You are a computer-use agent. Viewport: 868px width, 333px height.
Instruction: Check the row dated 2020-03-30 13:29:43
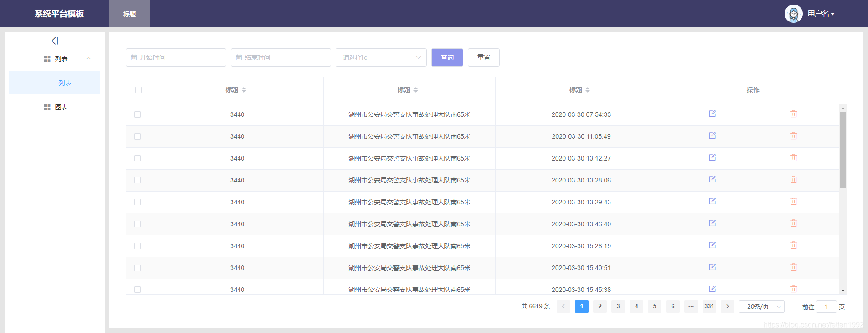point(138,202)
